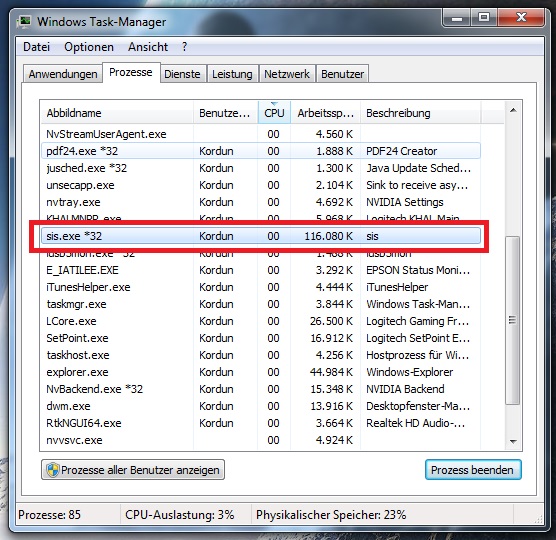This screenshot has width=556, height=540.
Task: Minimize the Task-Manager window
Action: [457, 17]
